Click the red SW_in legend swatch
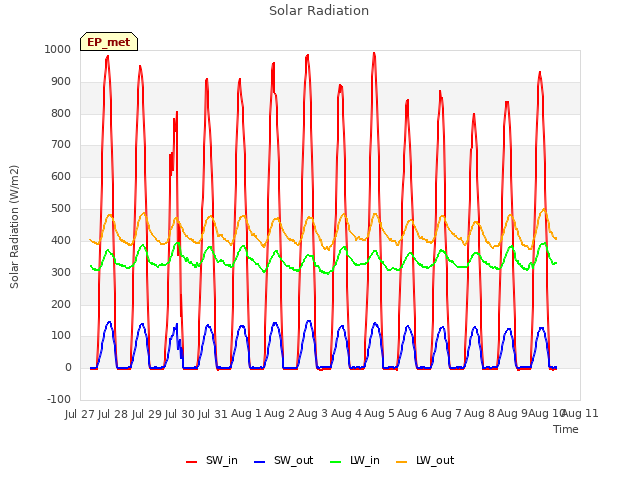The width and height of the screenshot is (640, 480). 191,462
